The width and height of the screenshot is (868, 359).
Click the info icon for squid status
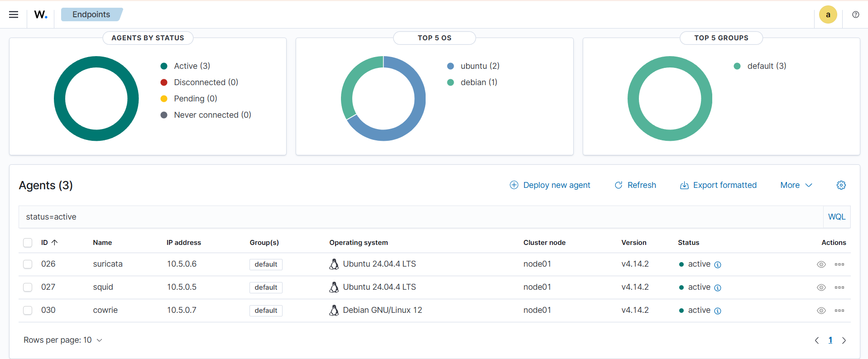(x=717, y=288)
